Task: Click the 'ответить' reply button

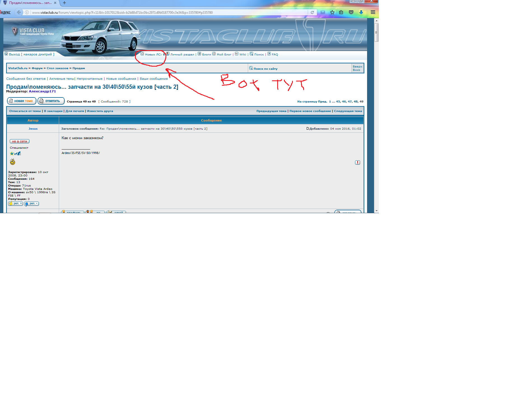Action: pyautogui.click(x=51, y=101)
